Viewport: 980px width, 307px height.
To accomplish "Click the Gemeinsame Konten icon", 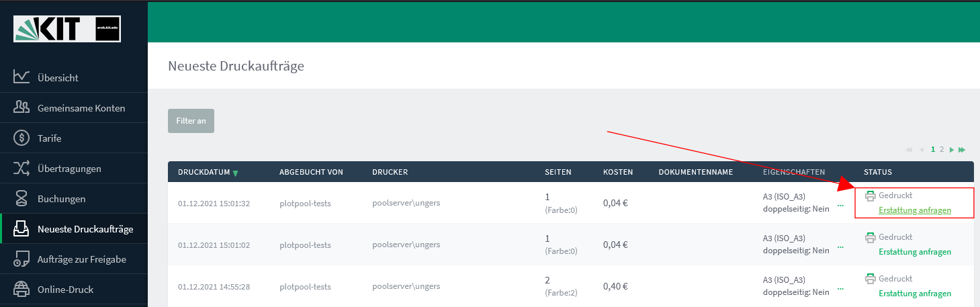I will (21, 107).
